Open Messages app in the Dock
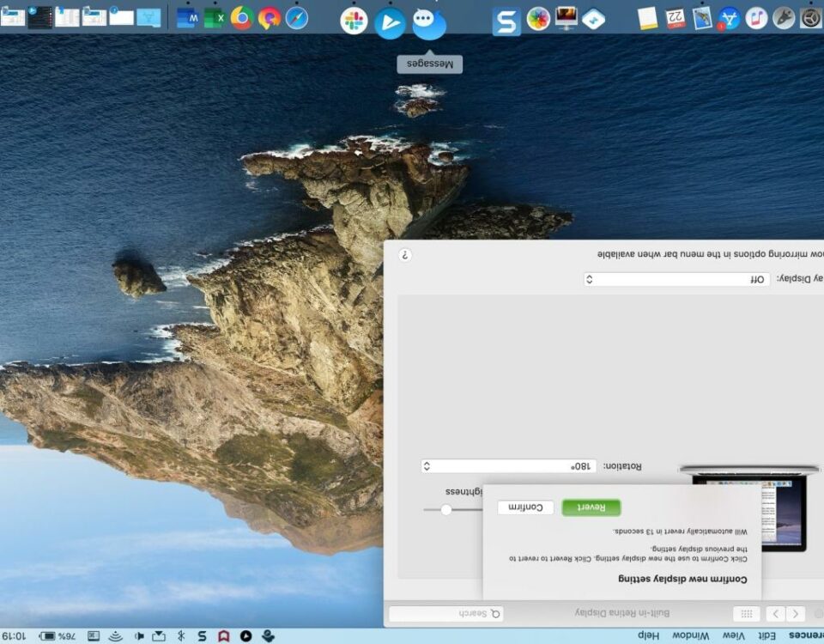 coord(429,24)
